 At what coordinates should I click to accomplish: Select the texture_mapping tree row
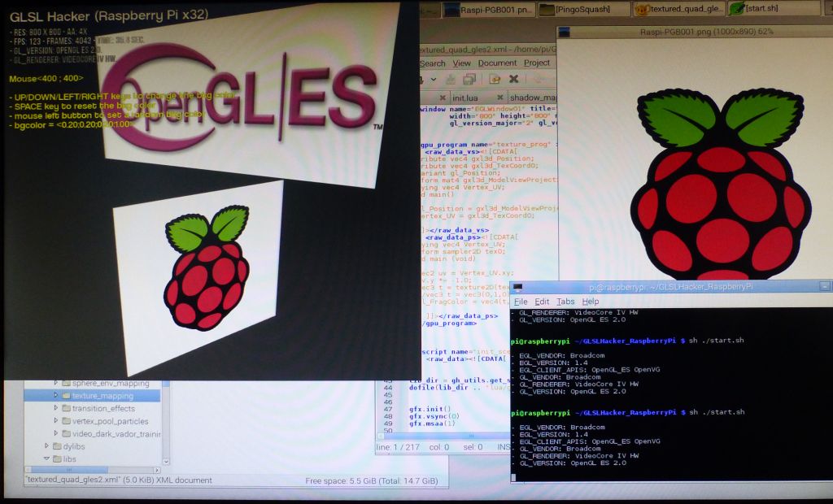[x=93, y=396]
